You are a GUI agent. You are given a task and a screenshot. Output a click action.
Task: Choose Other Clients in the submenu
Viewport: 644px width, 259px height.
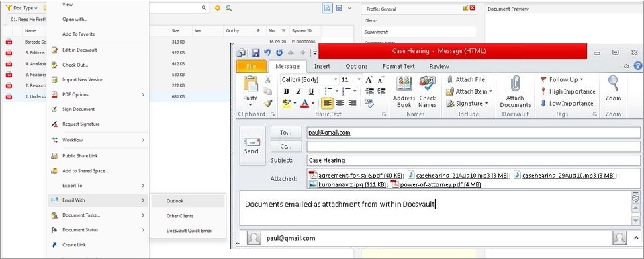click(188, 216)
